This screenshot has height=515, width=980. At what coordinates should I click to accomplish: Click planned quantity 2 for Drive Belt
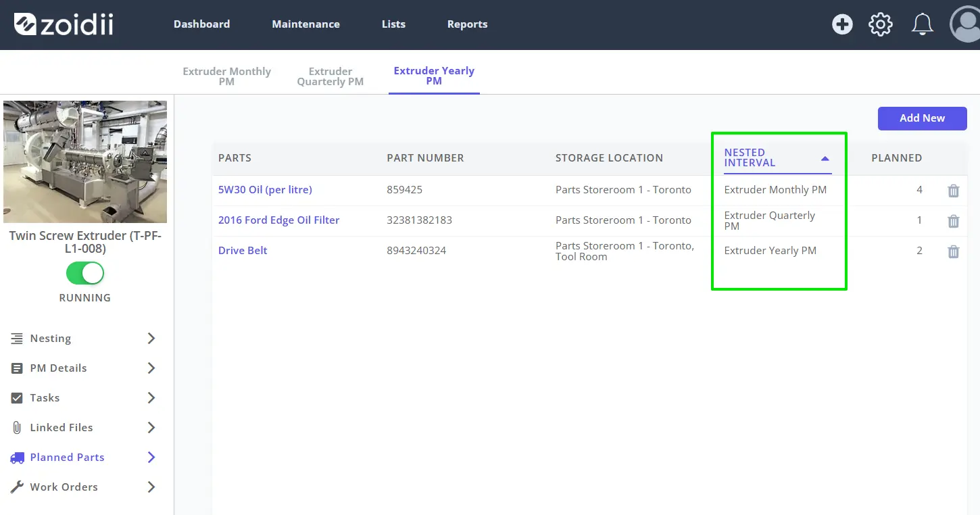tap(919, 251)
